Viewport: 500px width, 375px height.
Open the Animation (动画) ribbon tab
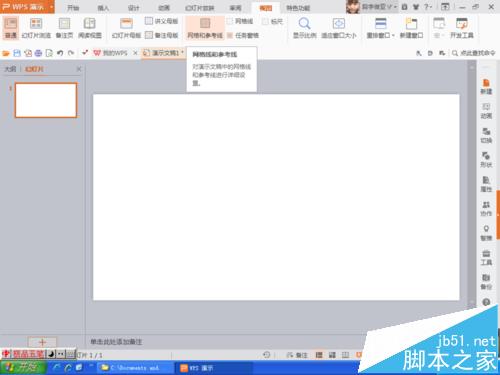[164, 8]
